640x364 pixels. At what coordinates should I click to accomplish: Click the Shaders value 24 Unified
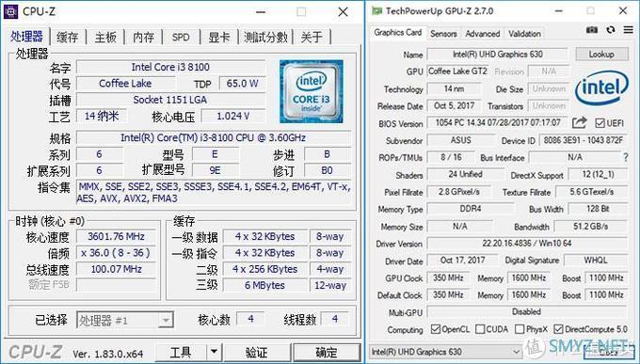(x=465, y=174)
